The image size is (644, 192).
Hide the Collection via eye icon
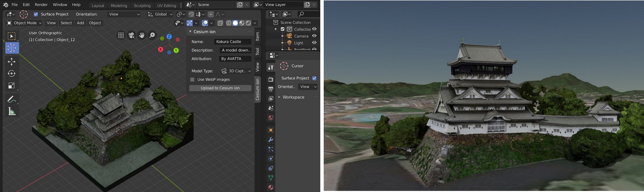point(314,29)
